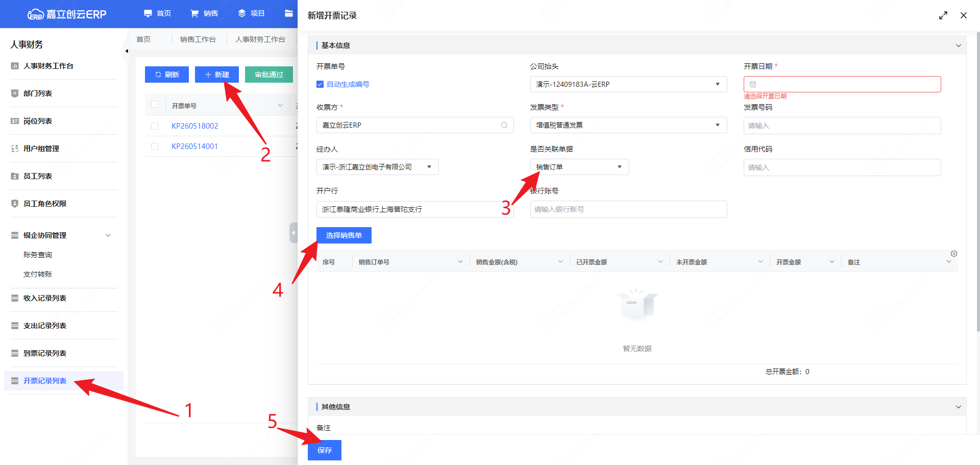Open the 经办人 dropdown
Viewport: 980px width, 465px height.
(x=378, y=167)
